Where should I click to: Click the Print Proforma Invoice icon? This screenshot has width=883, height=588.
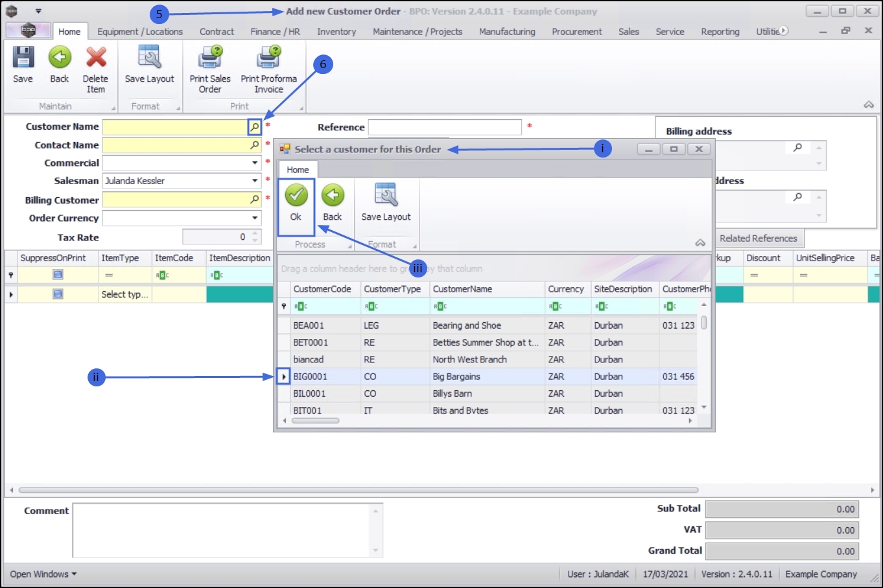pos(268,58)
